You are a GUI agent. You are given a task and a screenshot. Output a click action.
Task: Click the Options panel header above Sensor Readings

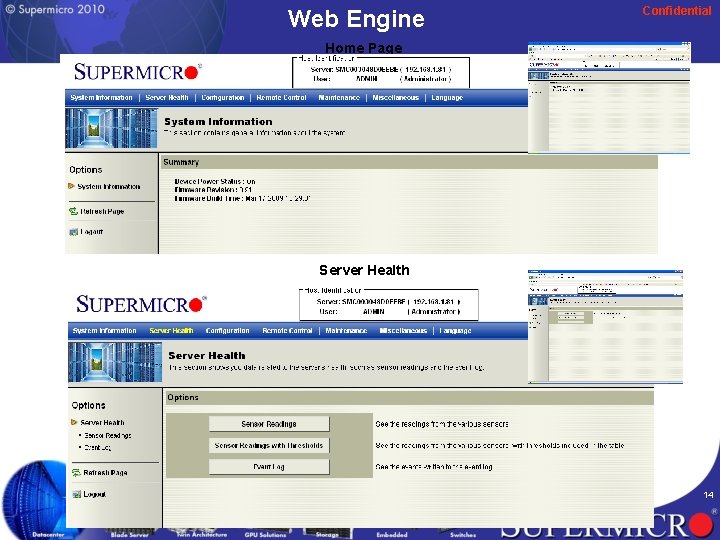(x=409, y=398)
